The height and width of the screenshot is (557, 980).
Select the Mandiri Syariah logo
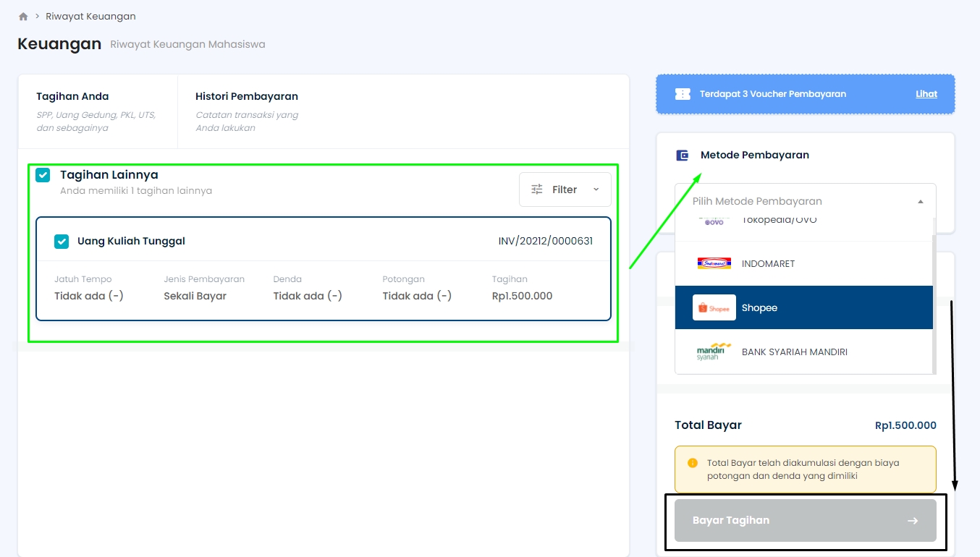pyautogui.click(x=714, y=352)
